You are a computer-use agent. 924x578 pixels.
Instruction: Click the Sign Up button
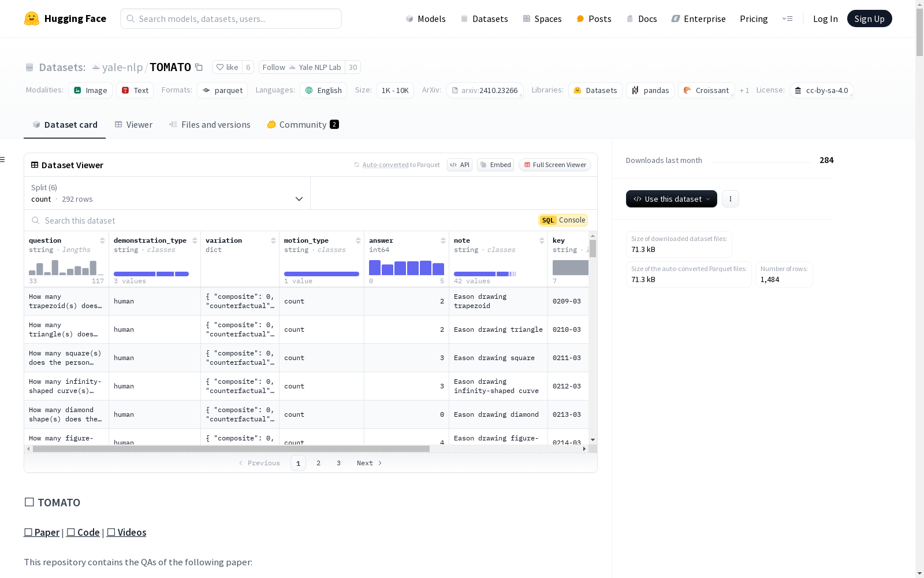pos(869,18)
